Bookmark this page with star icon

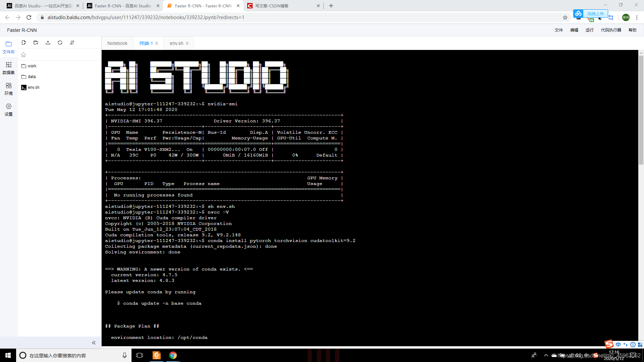tap(565, 17)
